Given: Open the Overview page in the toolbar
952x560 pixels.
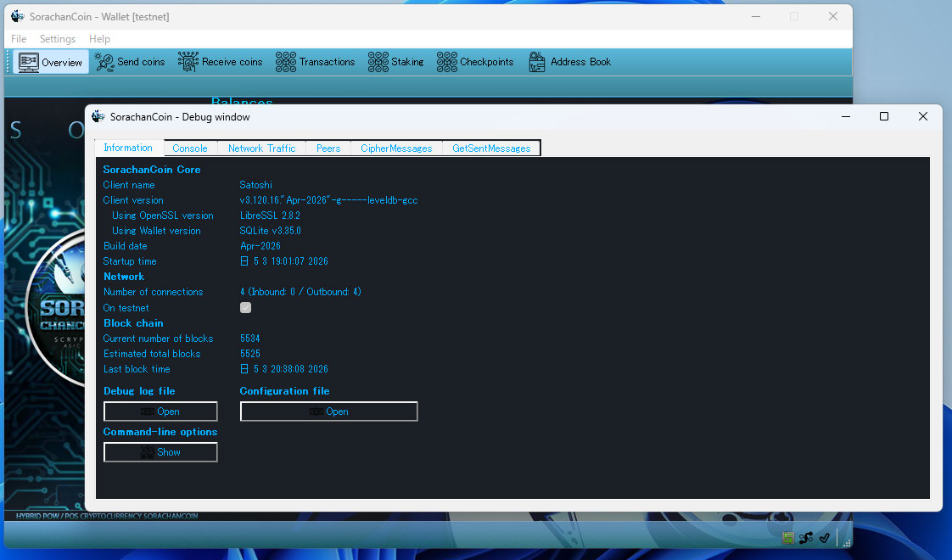Looking at the screenshot, I should 50,62.
